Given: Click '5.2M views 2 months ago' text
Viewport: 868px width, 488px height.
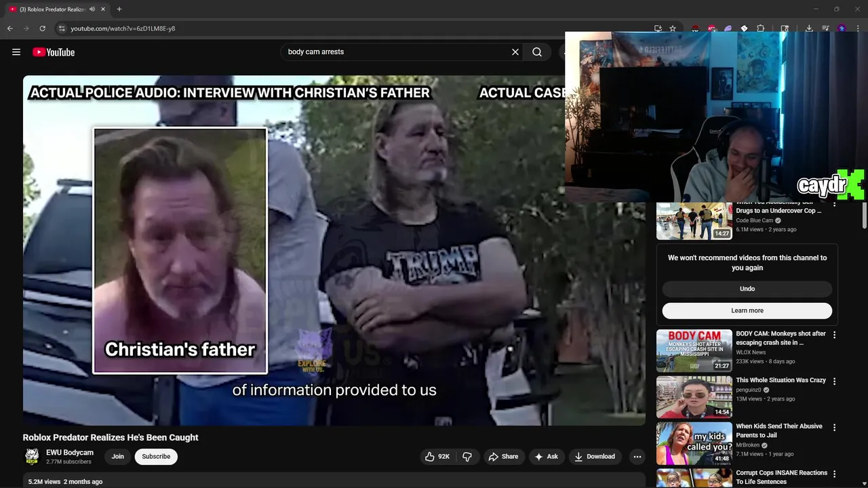Looking at the screenshot, I should (65, 482).
